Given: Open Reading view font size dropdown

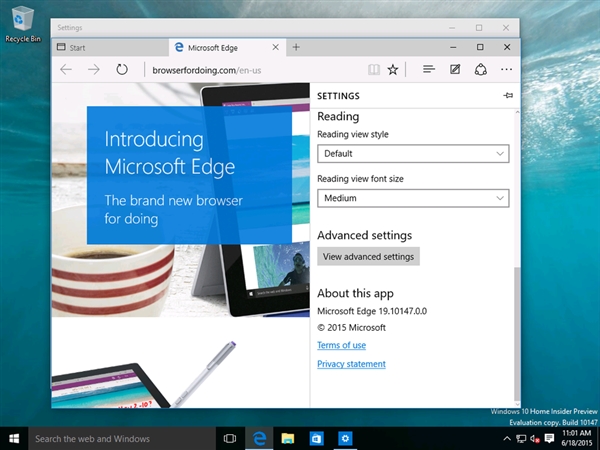Looking at the screenshot, I should [x=413, y=198].
